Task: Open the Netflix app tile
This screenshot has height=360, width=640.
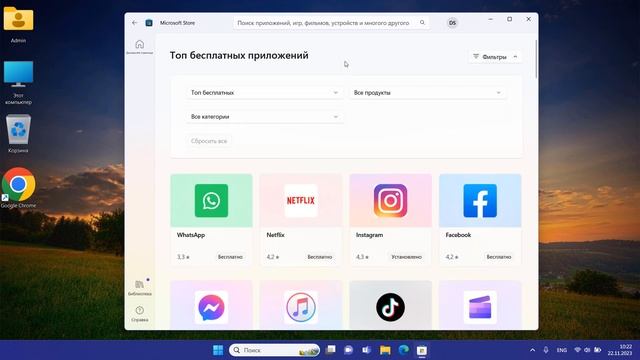Action: point(301,220)
